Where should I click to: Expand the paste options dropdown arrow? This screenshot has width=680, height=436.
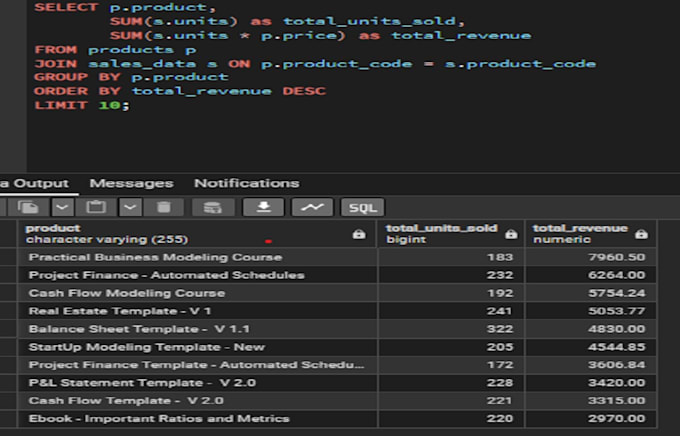130,207
